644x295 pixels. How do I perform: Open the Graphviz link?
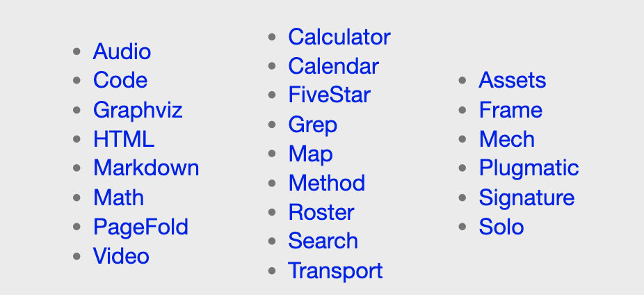138,110
